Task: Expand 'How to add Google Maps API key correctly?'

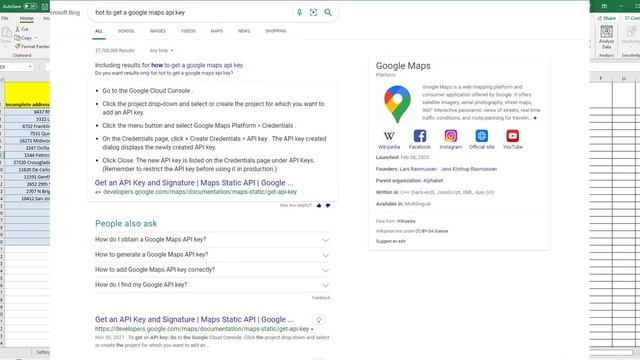Action: (212, 270)
